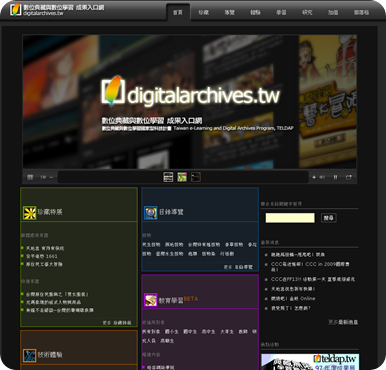The height and width of the screenshot is (370, 386).
Task: Click the yellow starburst 珍藏特展 icon
Action: point(29,213)
